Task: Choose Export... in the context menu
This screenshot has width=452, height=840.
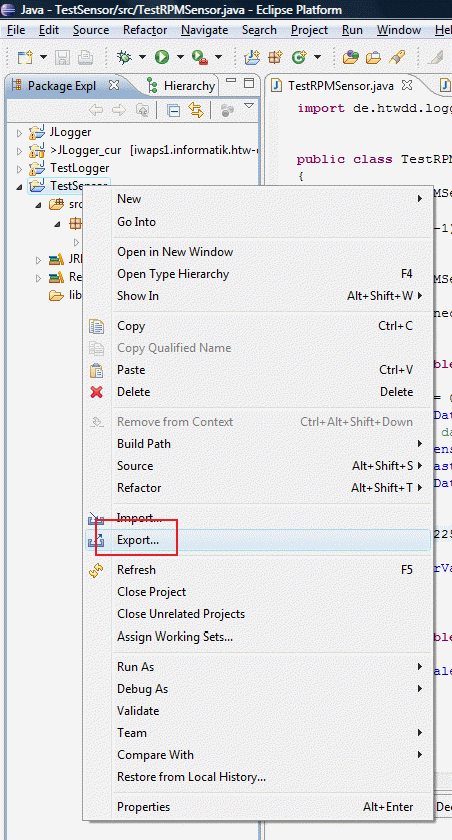Action: tap(259, 540)
